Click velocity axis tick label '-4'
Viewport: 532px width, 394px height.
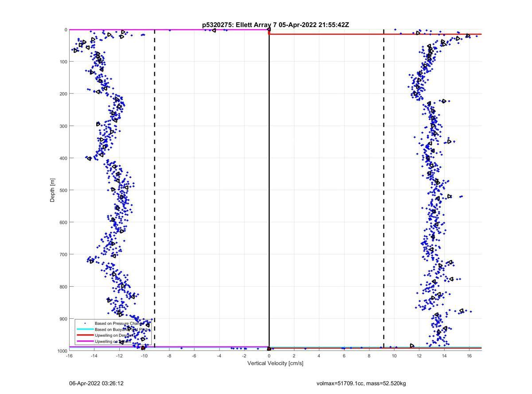point(219,356)
